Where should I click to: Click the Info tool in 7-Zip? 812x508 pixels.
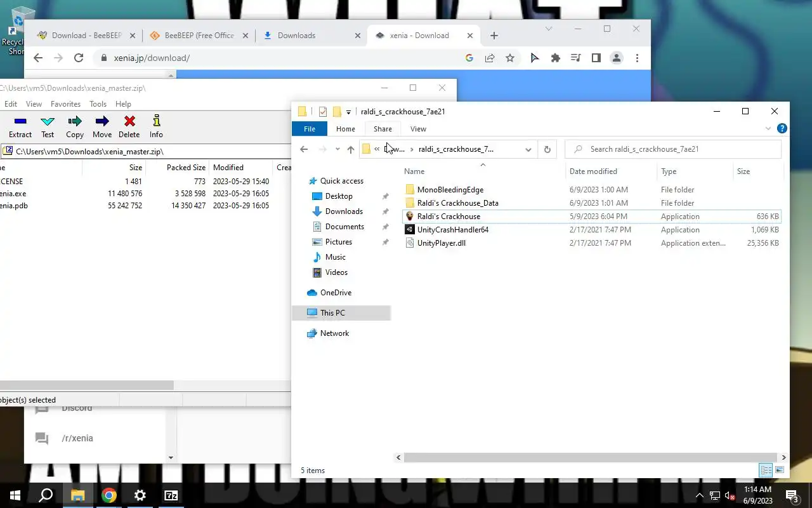coord(156,126)
